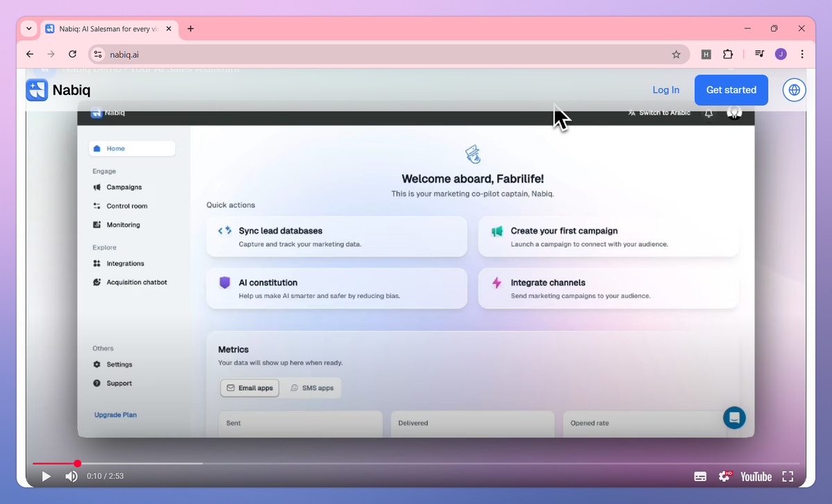Viewport: 832px width, 504px height.
Task: View site information for nabiq.ai
Action: pyautogui.click(x=98, y=54)
